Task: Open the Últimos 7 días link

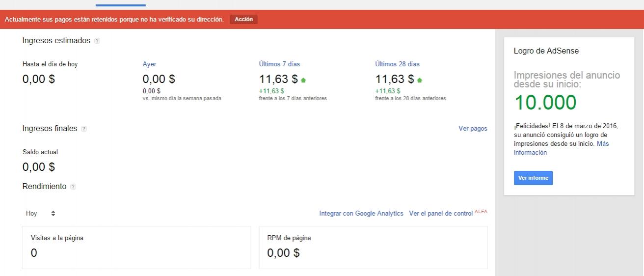Action: [x=279, y=64]
